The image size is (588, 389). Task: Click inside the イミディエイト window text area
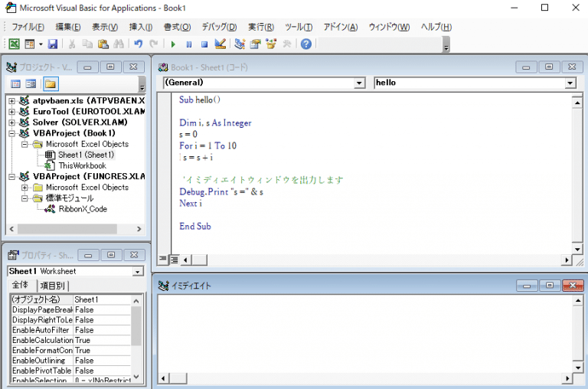point(365,334)
